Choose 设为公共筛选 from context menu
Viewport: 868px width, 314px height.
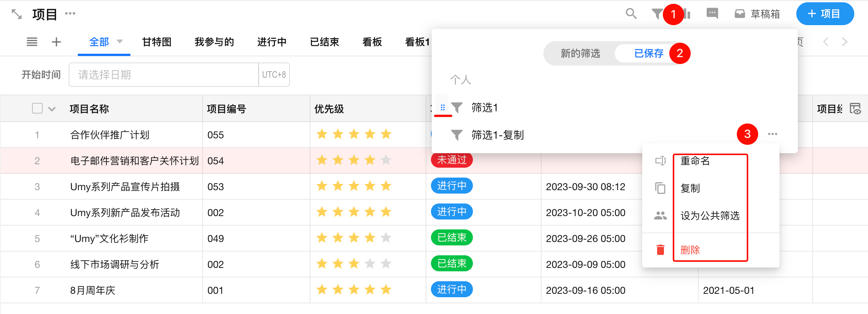[x=710, y=216]
